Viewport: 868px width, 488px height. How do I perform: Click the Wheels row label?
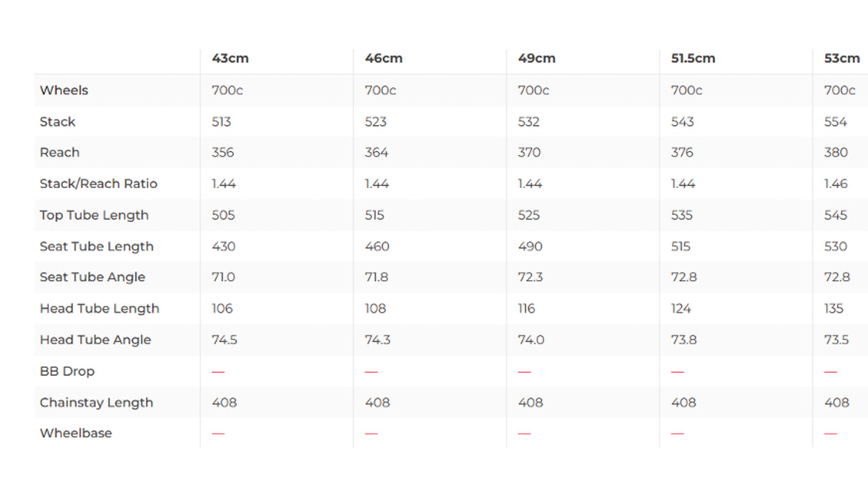tap(64, 90)
